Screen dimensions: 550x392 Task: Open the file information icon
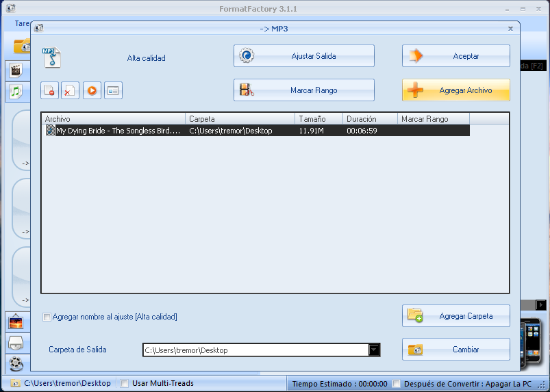tap(113, 90)
